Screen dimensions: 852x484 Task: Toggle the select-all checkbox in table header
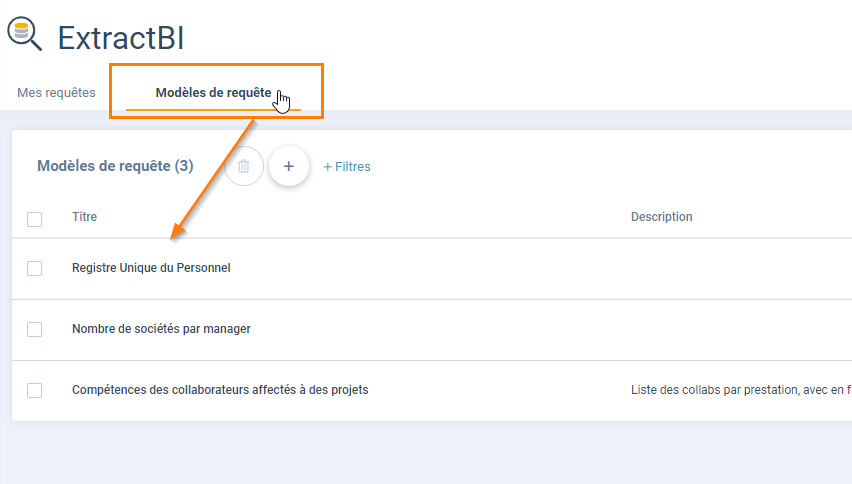click(35, 218)
